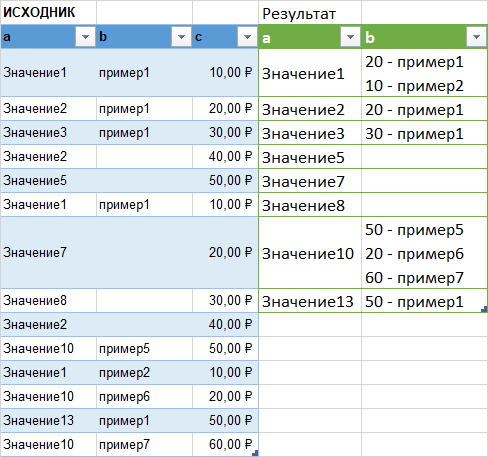Select the 60,00 ₽ amount cell
This screenshot has width=488, height=457.
point(225,445)
